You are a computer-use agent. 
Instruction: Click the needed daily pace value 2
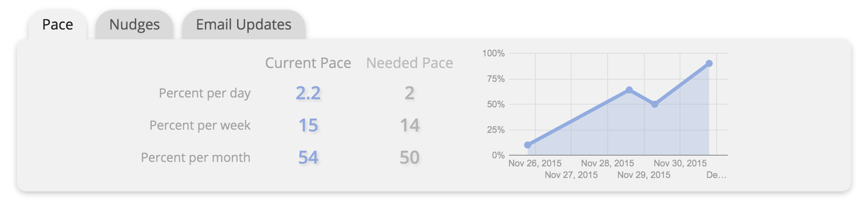pos(409,93)
